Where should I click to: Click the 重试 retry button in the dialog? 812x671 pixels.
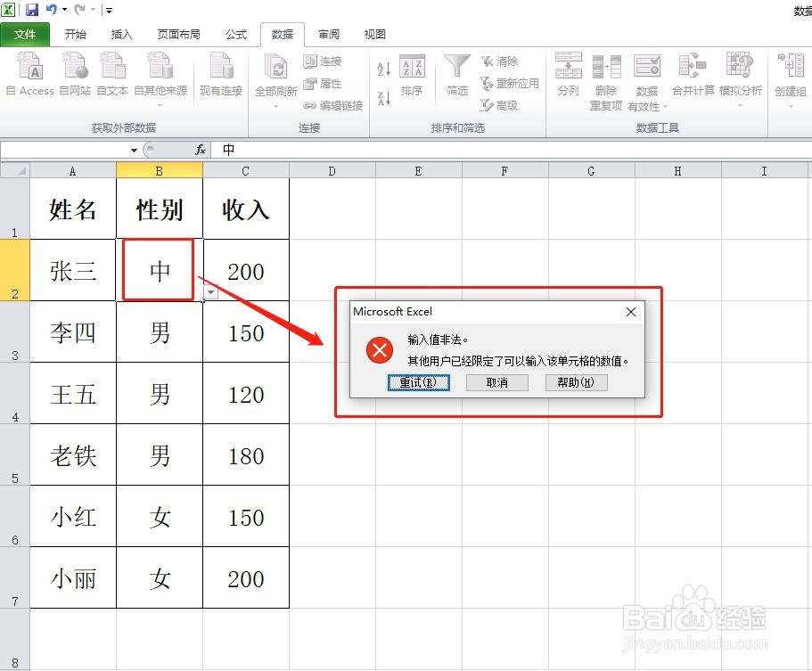[418, 382]
